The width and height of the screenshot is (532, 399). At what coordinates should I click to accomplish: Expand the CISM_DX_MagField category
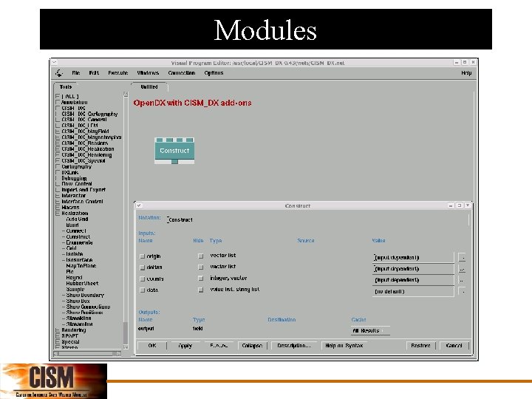click(x=58, y=132)
